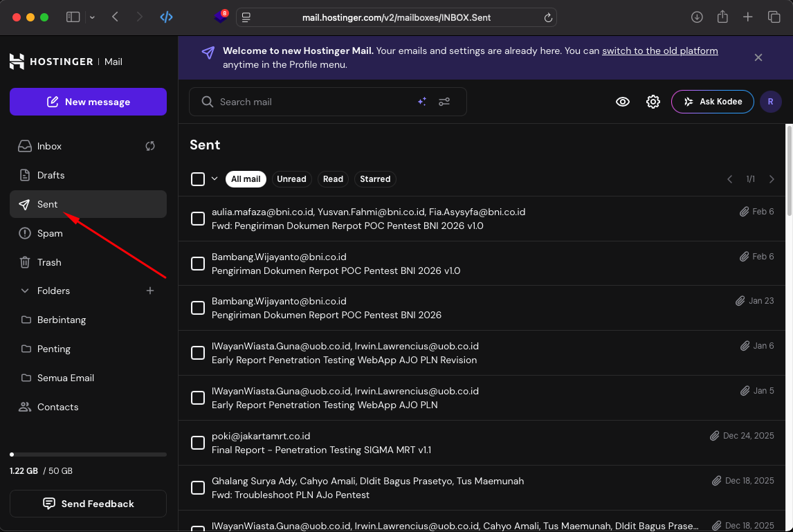Click the browser reload page icon

pyautogui.click(x=548, y=17)
